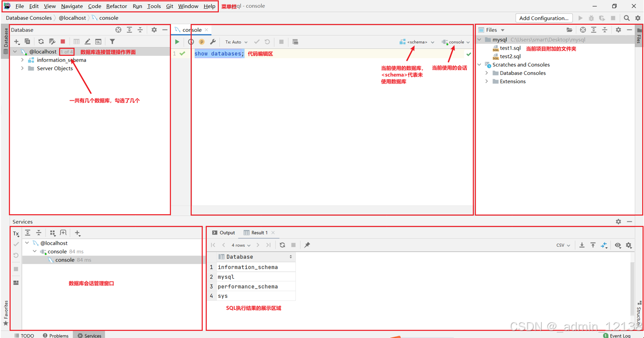The height and width of the screenshot is (338, 644).
Task: Click the Filter funnel in Database toolbar
Action: tap(113, 42)
